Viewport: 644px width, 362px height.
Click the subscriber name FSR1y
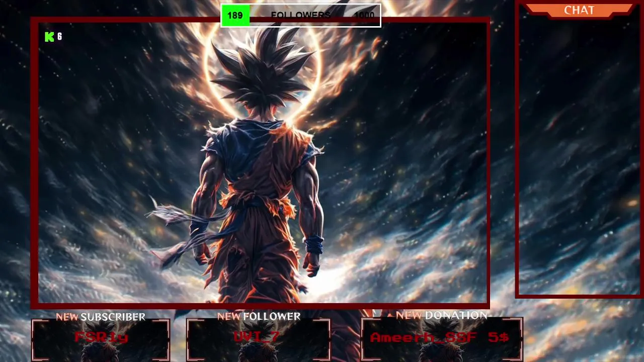click(x=101, y=337)
